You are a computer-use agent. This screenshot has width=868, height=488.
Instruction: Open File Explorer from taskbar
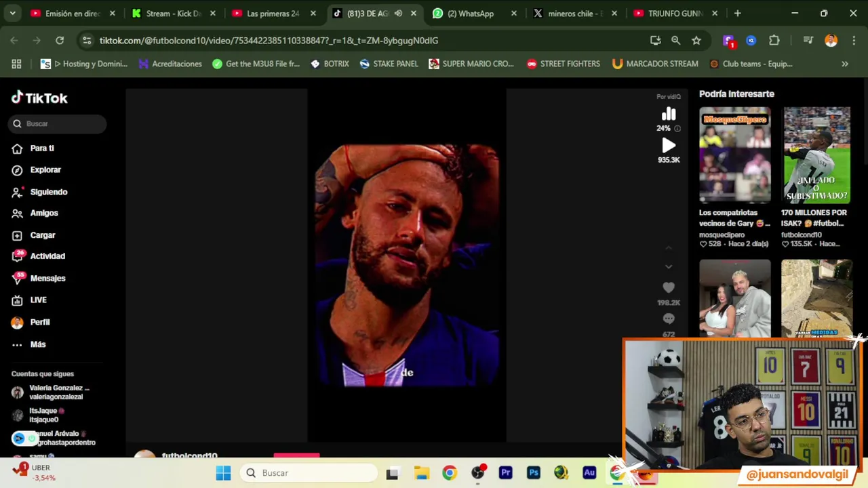(x=421, y=473)
